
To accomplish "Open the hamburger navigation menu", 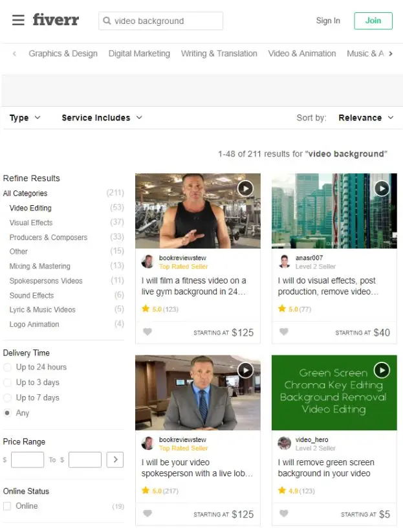I will (x=18, y=20).
